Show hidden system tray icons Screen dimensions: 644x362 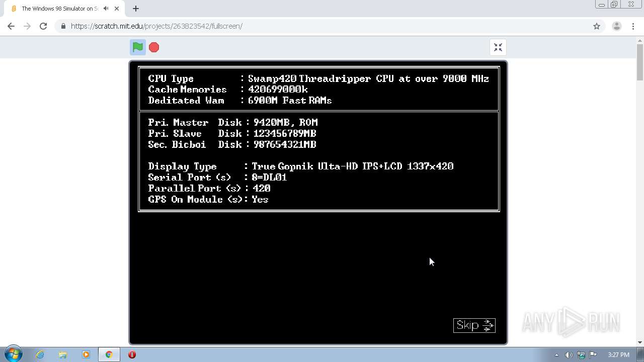tap(556, 355)
